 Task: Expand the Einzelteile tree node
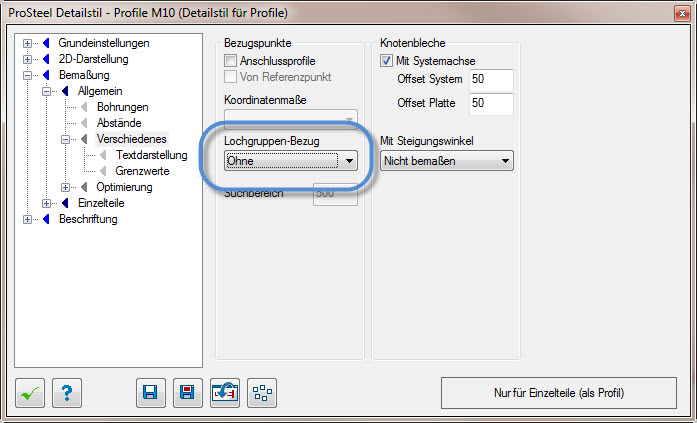coord(46,204)
